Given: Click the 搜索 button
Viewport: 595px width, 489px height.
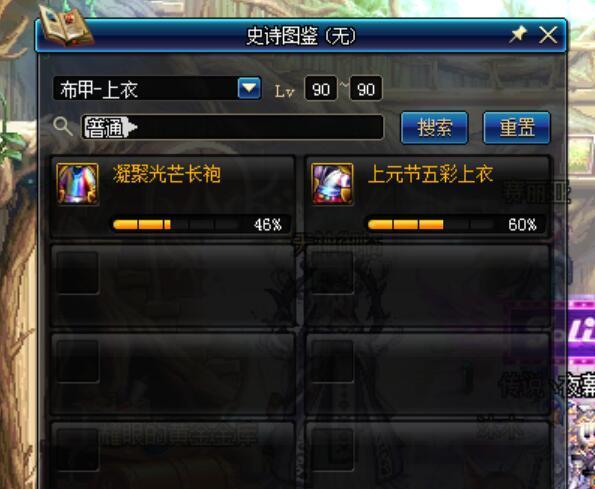Looking at the screenshot, I should [x=434, y=127].
